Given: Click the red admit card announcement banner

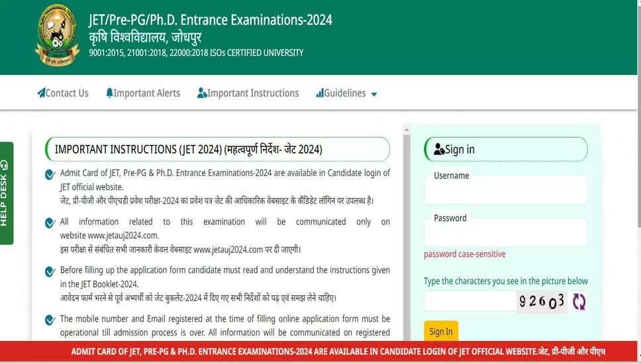Looking at the screenshot, I should tap(320, 352).
